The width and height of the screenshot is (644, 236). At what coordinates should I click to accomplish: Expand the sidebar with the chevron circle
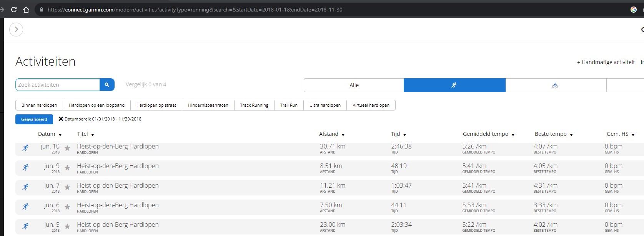point(16,30)
